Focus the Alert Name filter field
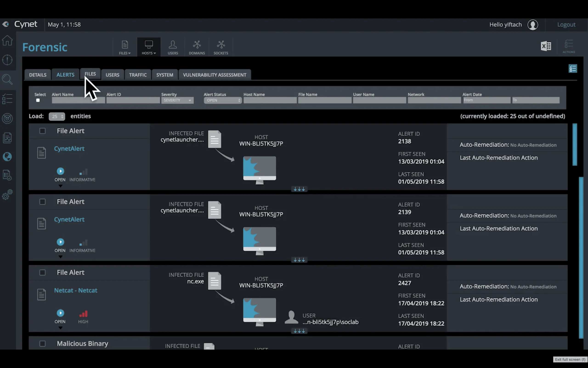Screen dimensions: 588x368 [78, 100]
